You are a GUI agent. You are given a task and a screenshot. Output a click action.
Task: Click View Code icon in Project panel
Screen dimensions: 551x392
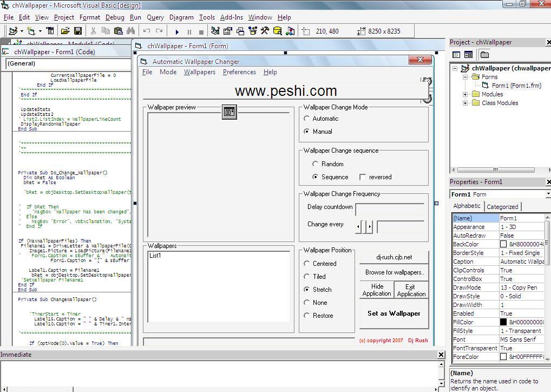tap(456, 55)
